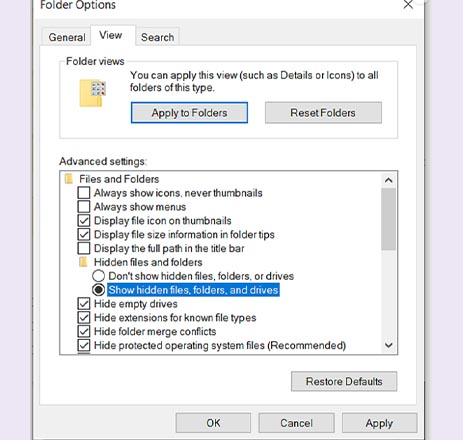Click the Hidden files and folders icon
The image size is (463, 440).
click(x=83, y=262)
